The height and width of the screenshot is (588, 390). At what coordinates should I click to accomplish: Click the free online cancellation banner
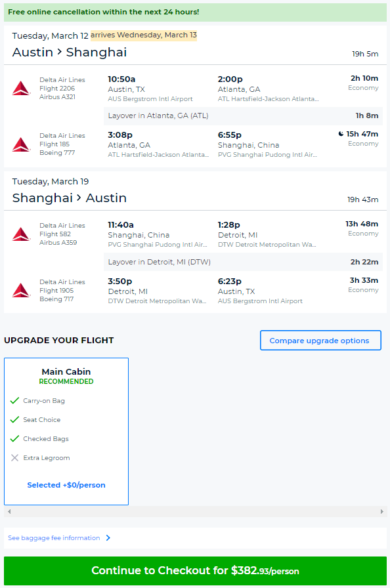click(x=196, y=12)
